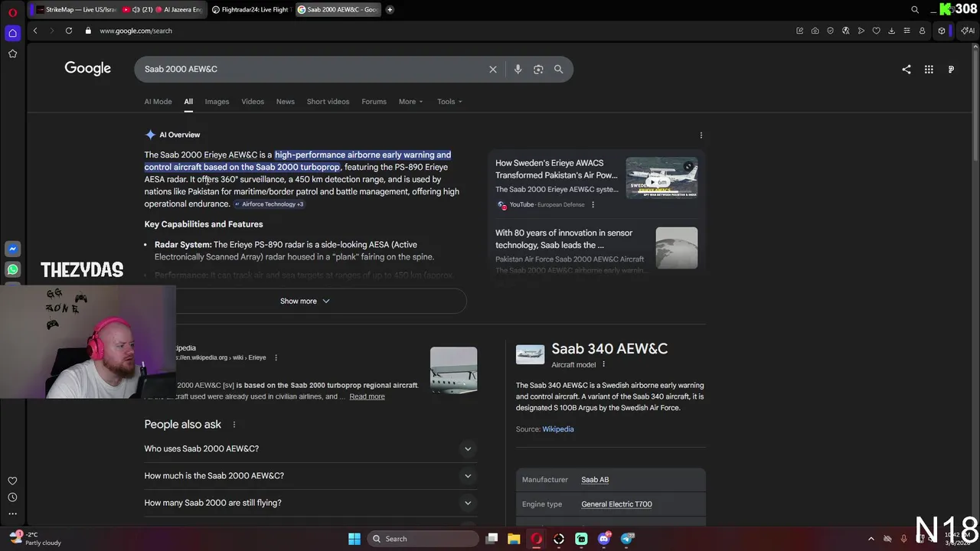The height and width of the screenshot is (551, 980).
Task: Clear the search box with the X icon
Action: click(x=493, y=69)
